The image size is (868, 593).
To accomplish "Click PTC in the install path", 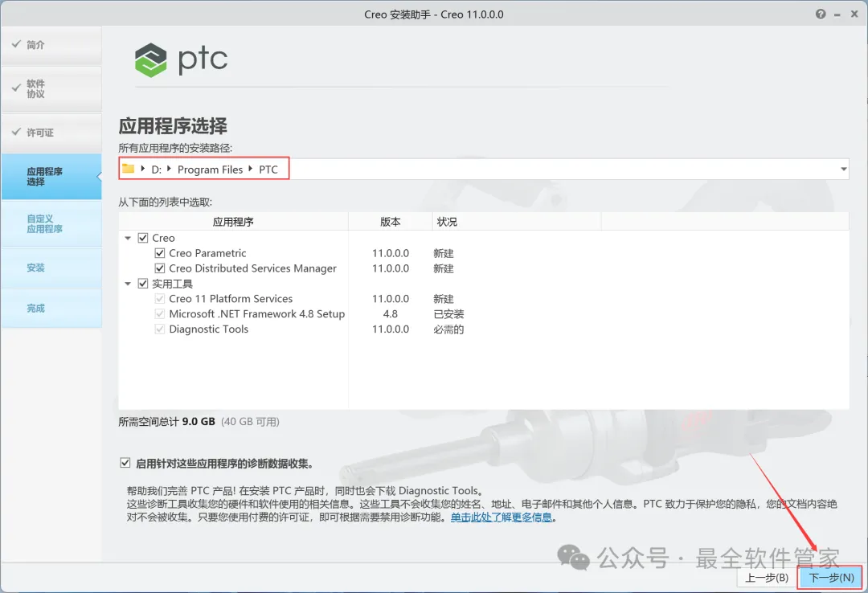I will [x=268, y=170].
